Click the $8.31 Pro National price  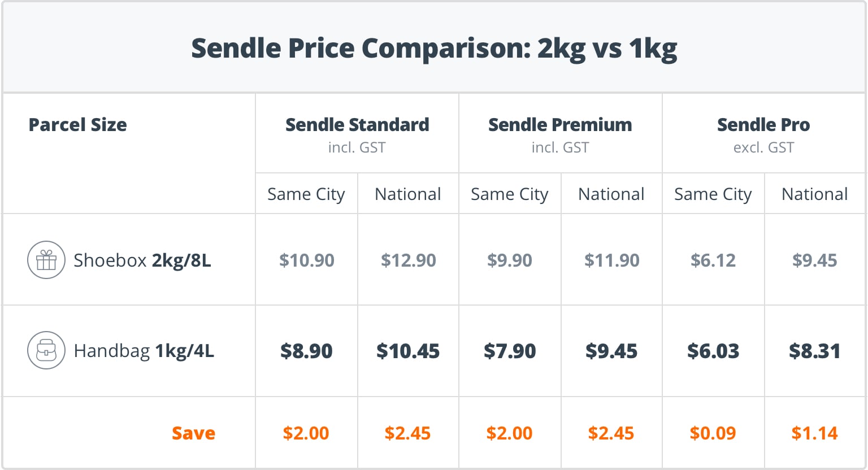point(815,351)
